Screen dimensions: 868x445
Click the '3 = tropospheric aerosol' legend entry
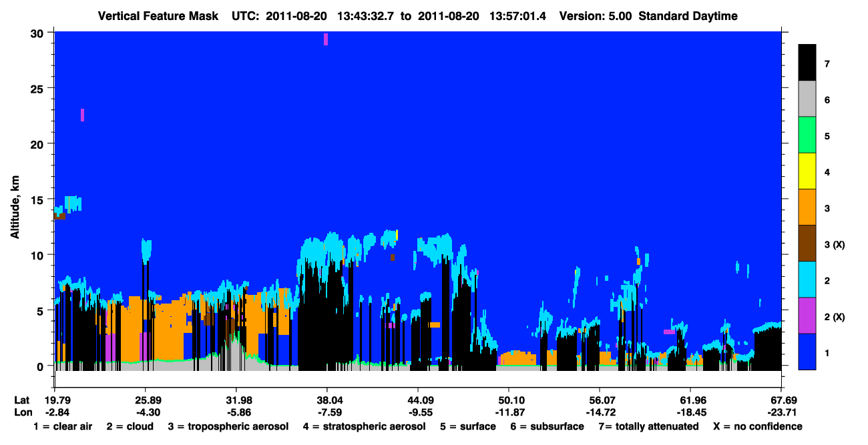click(228, 426)
